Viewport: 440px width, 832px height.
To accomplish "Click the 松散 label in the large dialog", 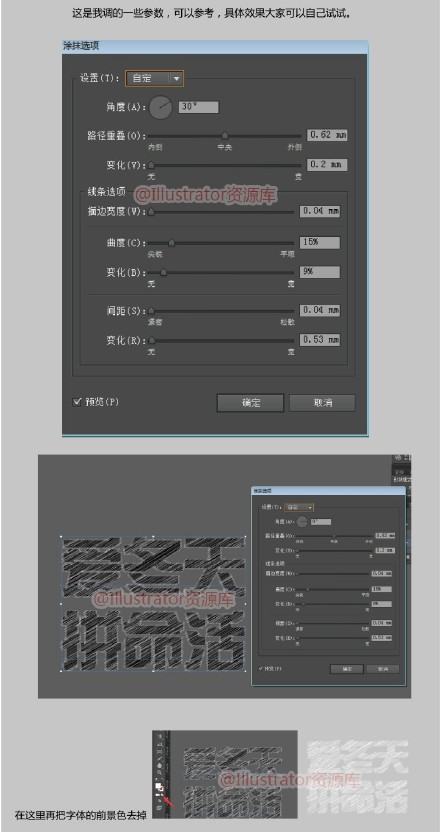I will click(287, 322).
